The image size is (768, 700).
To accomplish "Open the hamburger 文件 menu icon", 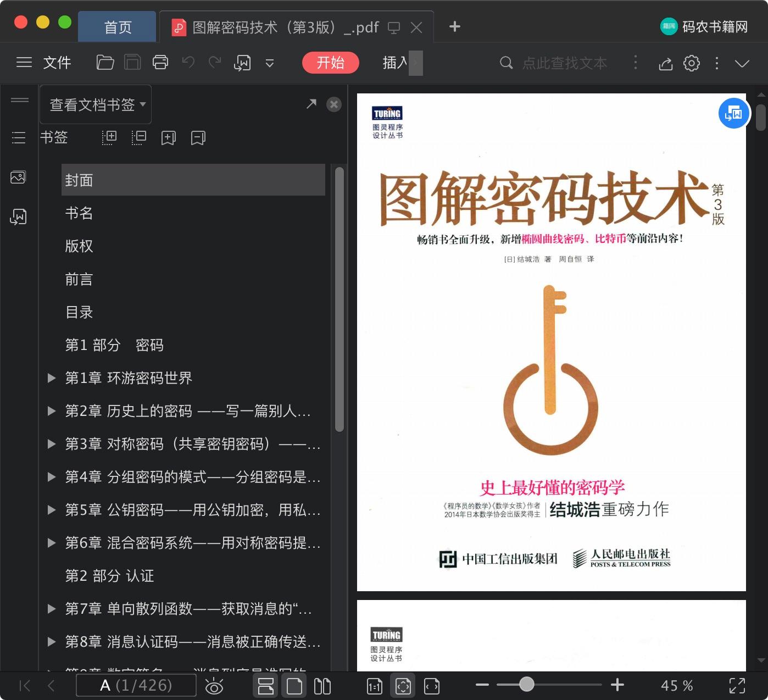I will coord(24,63).
